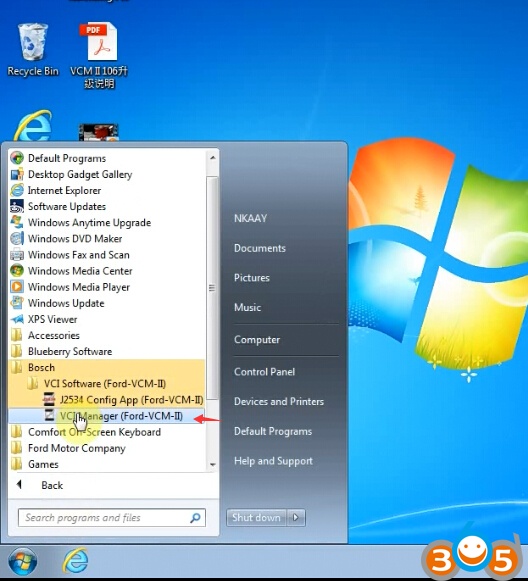Viewport: 528px width, 581px height.
Task: Open the VCM II 106 PDF desktop icon
Action: 99,42
